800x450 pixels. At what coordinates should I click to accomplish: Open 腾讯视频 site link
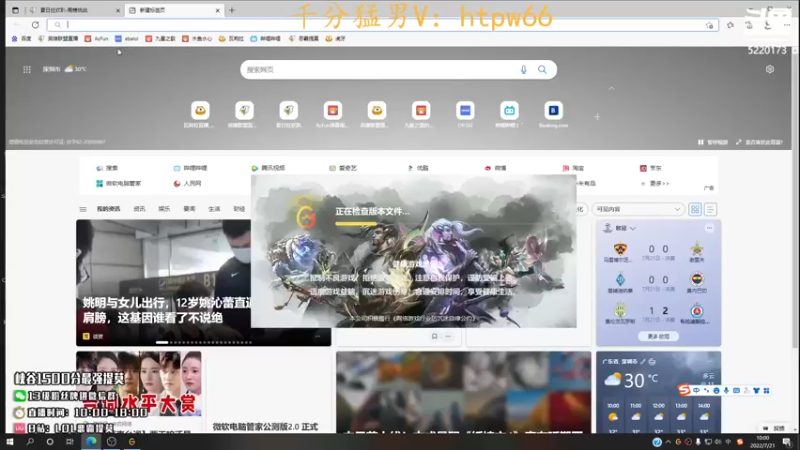(268, 168)
